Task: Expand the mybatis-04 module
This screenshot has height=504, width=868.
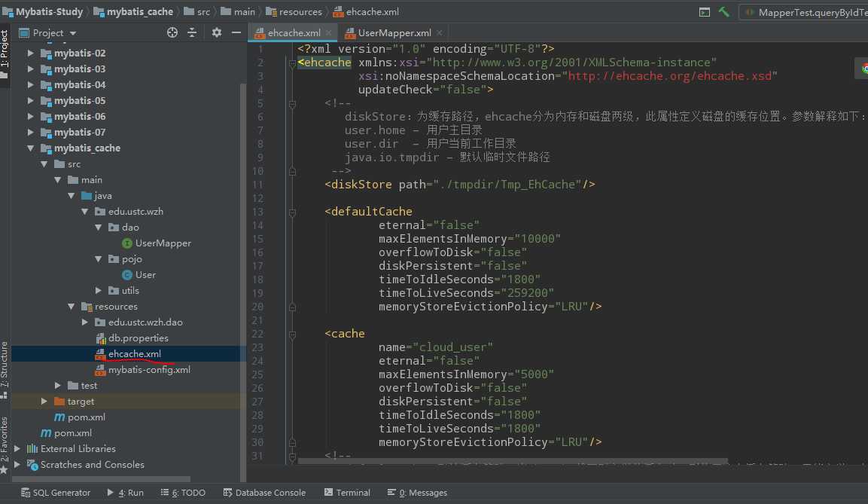Action: (30, 84)
